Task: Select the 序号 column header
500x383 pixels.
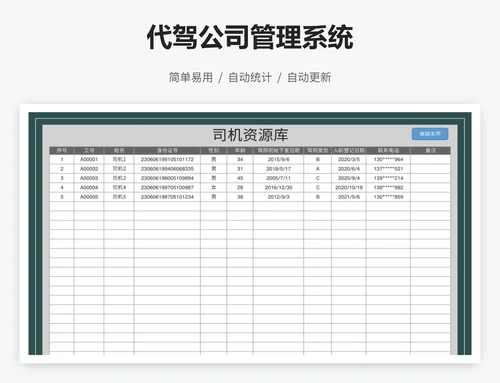Action: point(62,151)
